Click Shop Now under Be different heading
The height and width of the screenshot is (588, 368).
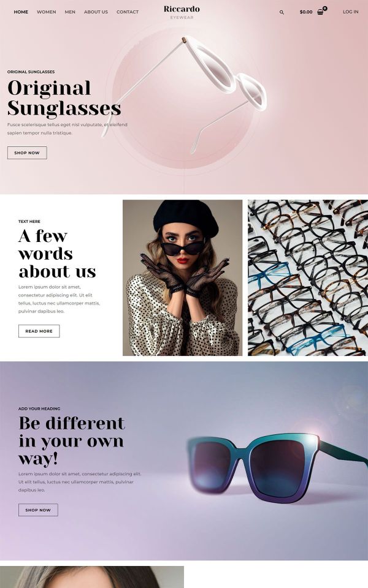click(x=38, y=510)
